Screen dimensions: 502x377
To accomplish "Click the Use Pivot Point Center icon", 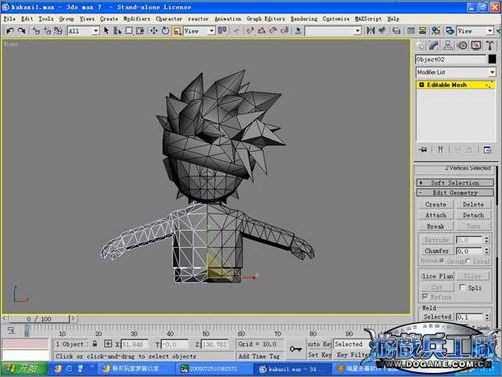I will [x=222, y=31].
